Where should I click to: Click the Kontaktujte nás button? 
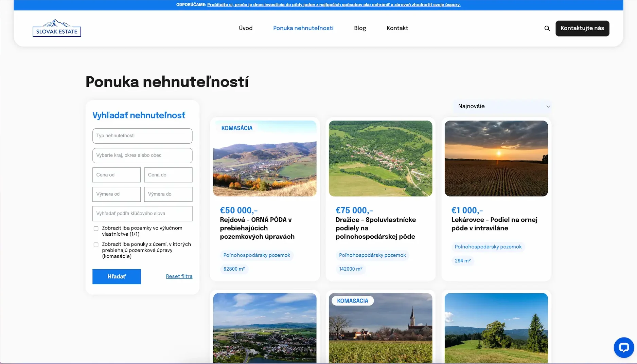point(582,29)
